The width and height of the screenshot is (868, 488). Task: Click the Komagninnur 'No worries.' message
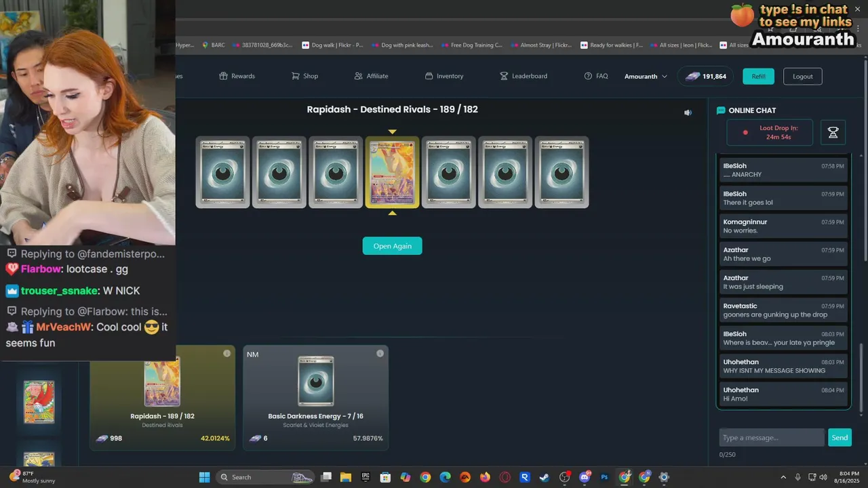click(x=783, y=226)
